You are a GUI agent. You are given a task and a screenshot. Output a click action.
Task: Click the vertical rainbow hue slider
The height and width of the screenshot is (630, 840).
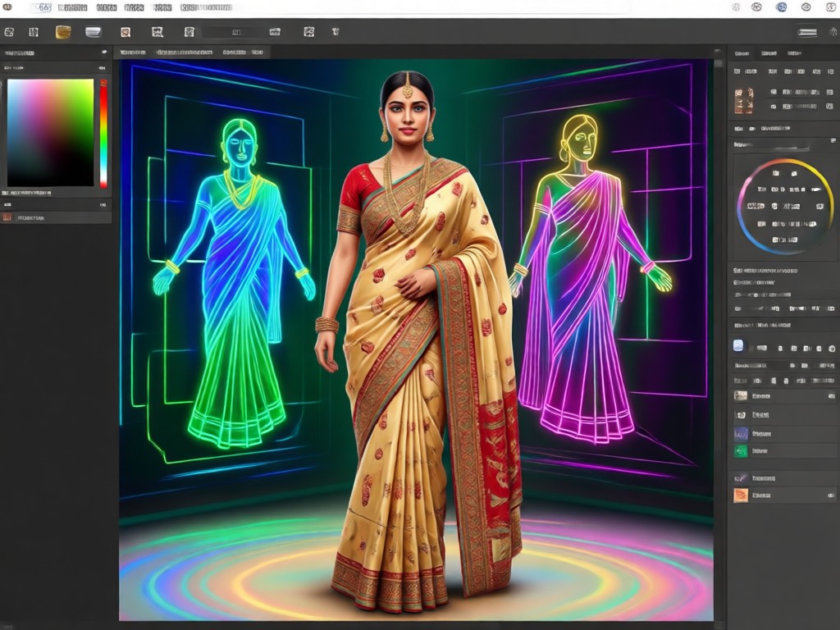[x=103, y=134]
